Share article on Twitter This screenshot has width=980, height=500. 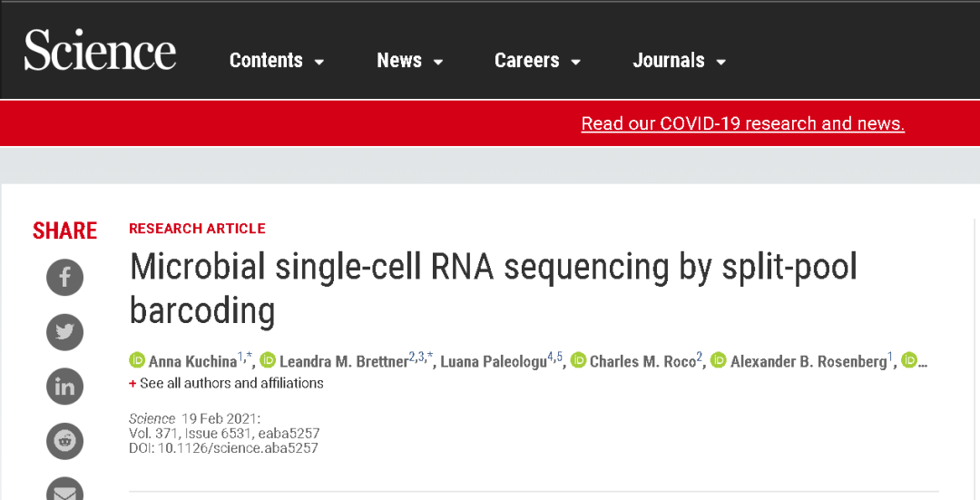click(x=64, y=332)
